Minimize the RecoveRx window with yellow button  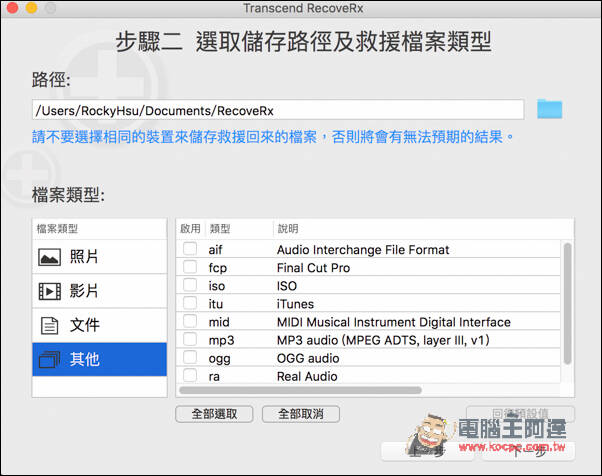click(31, 8)
